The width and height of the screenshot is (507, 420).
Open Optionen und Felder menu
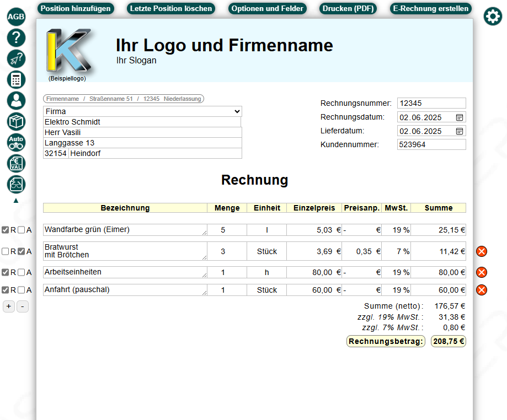point(267,8)
